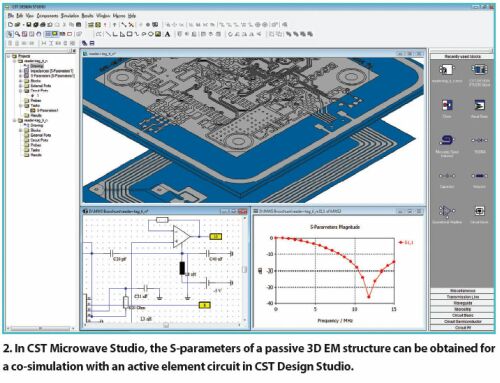The height and width of the screenshot is (383, 500).
Task: Select the Resistor block icon
Action: [479, 176]
